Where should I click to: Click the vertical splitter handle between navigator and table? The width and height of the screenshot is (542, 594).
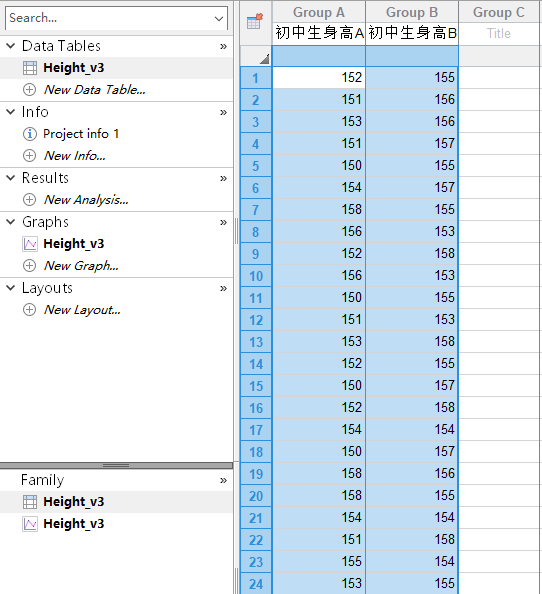tap(236, 231)
